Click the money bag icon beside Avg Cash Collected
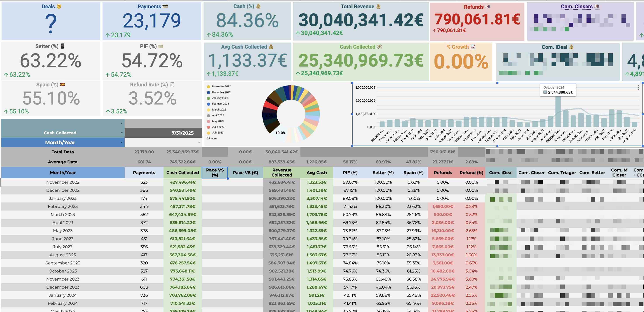Screen dimensions: 644x312 coord(271,47)
